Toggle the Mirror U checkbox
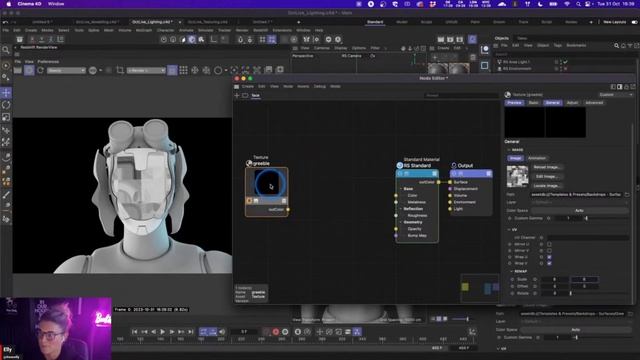Image resolution: width=640 pixels, height=360 pixels. [549, 244]
